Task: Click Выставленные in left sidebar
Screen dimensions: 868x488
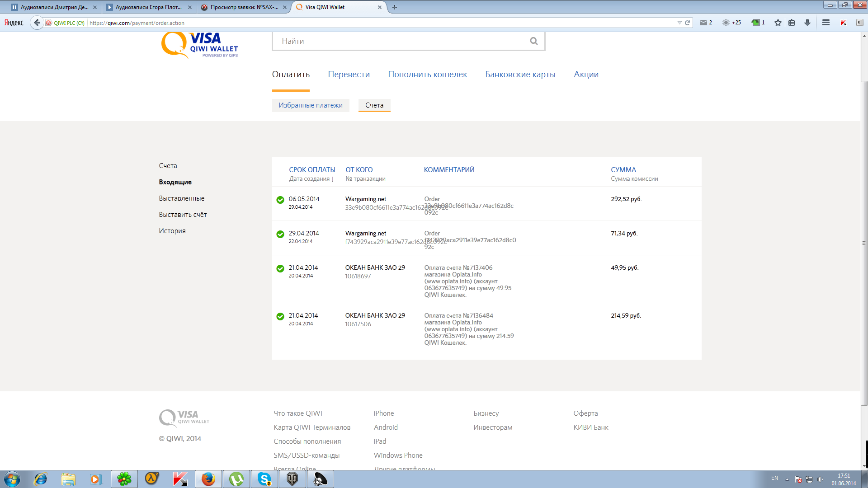Action: click(181, 198)
